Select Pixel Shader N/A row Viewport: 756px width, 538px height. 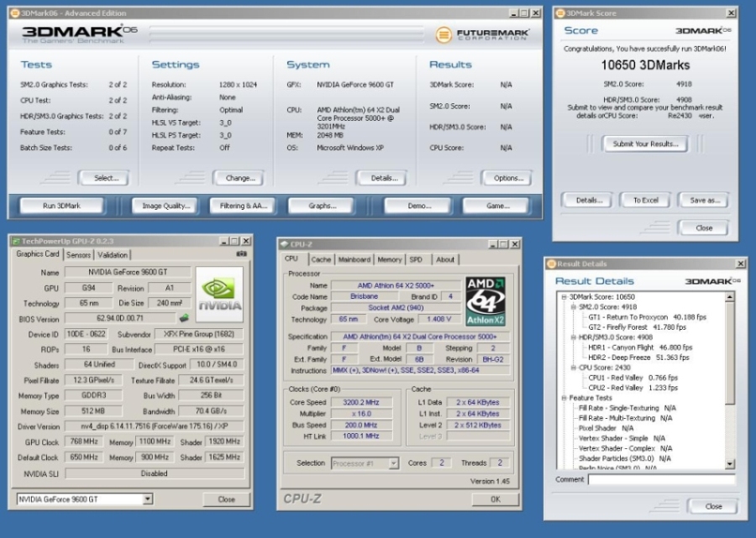606,428
